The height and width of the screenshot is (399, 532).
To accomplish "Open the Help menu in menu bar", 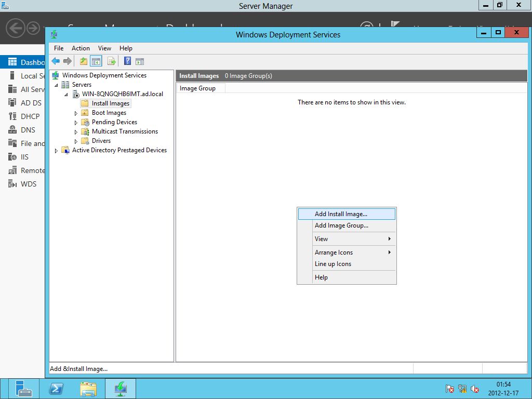I will coord(126,48).
